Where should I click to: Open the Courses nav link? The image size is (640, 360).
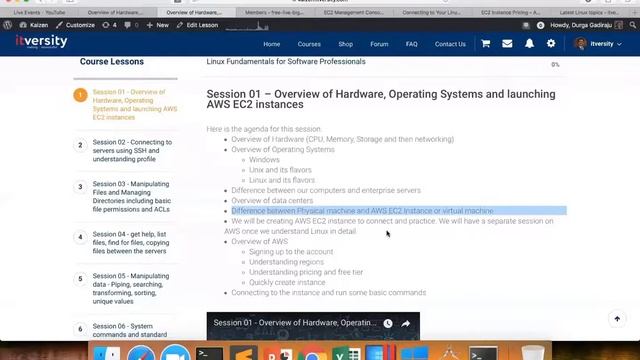[309, 44]
